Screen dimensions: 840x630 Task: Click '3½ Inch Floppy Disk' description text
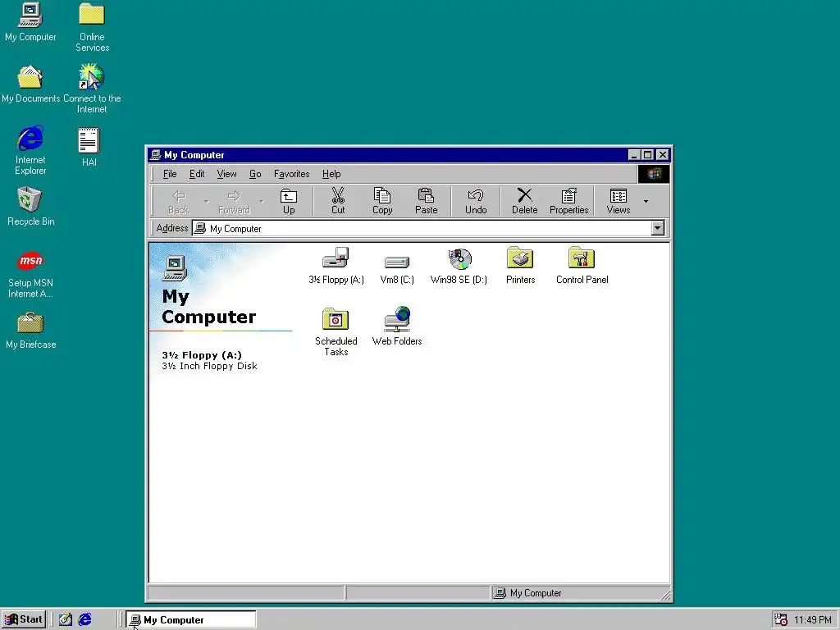[209, 366]
